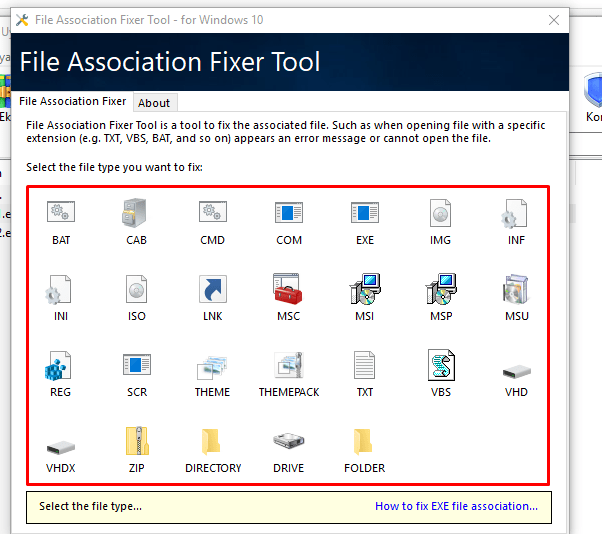The height and width of the screenshot is (534, 602).
Task: Pick the MSC toolbox icon
Action: 288,289
